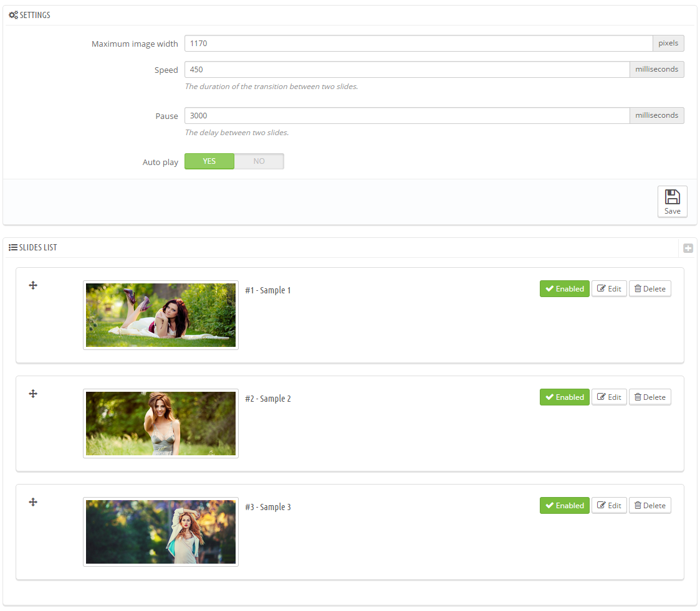Click the transition duration hint text
This screenshot has width=700, height=611.
tap(271, 87)
